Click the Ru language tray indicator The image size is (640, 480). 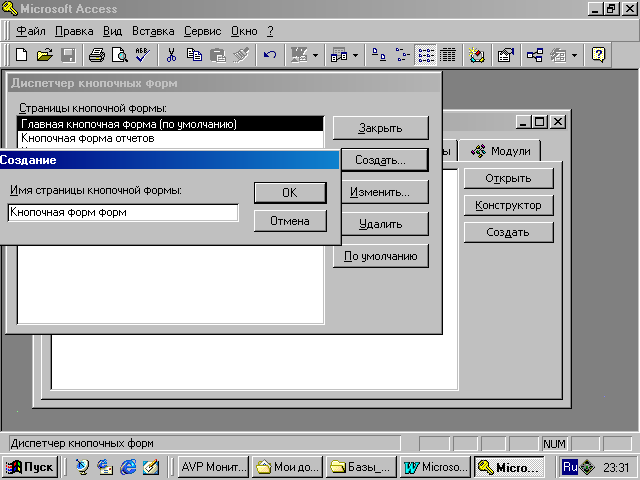point(570,467)
